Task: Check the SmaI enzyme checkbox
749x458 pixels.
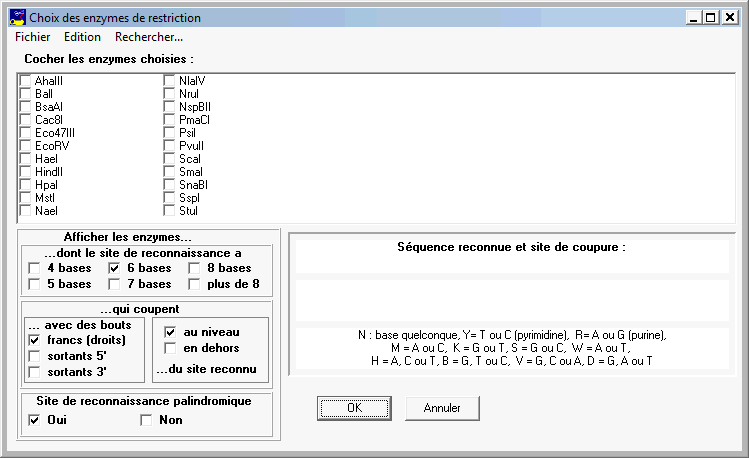Action: click(169, 171)
